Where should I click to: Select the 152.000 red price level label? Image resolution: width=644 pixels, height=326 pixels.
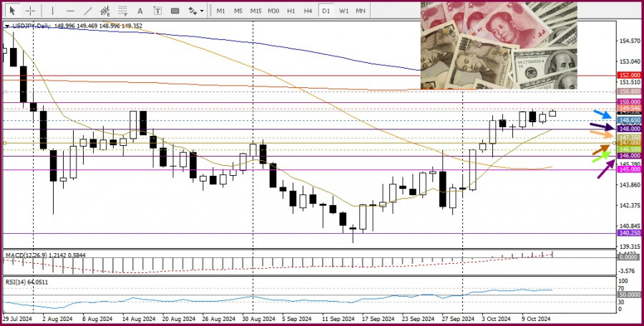[629, 75]
